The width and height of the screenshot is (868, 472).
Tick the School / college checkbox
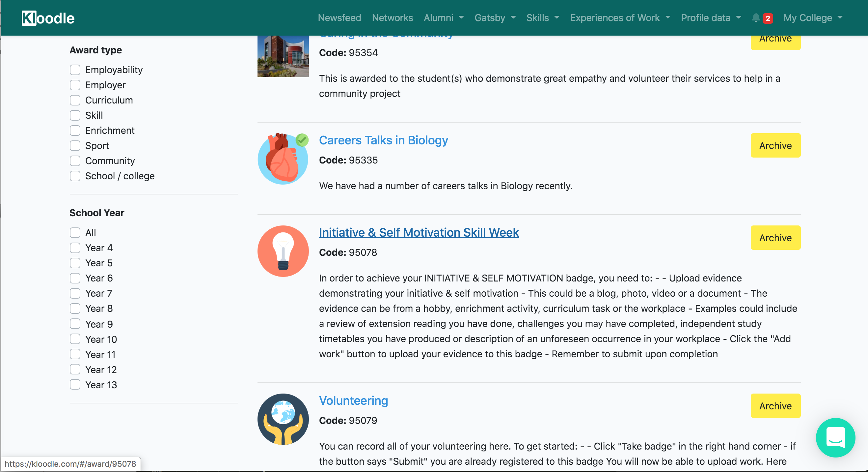75,176
